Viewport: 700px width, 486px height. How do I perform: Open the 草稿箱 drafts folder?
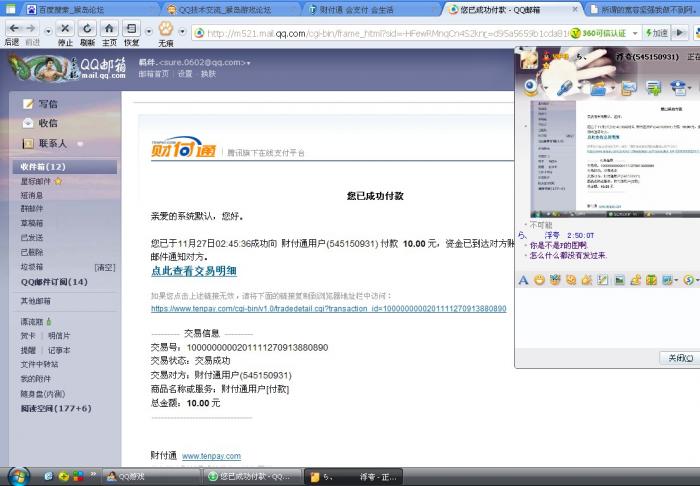point(32,223)
